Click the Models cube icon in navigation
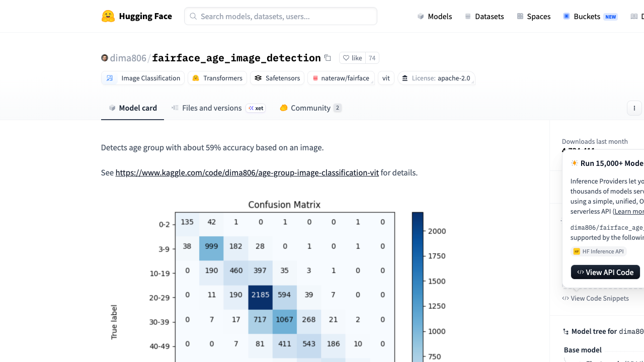Image resolution: width=644 pixels, height=362 pixels. 421,16
